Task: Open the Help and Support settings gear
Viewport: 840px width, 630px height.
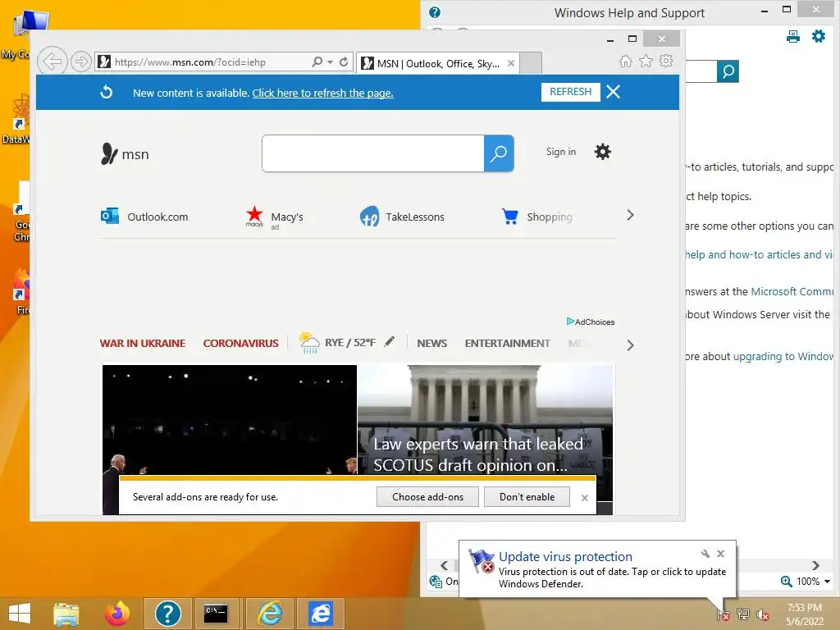Action: click(818, 36)
